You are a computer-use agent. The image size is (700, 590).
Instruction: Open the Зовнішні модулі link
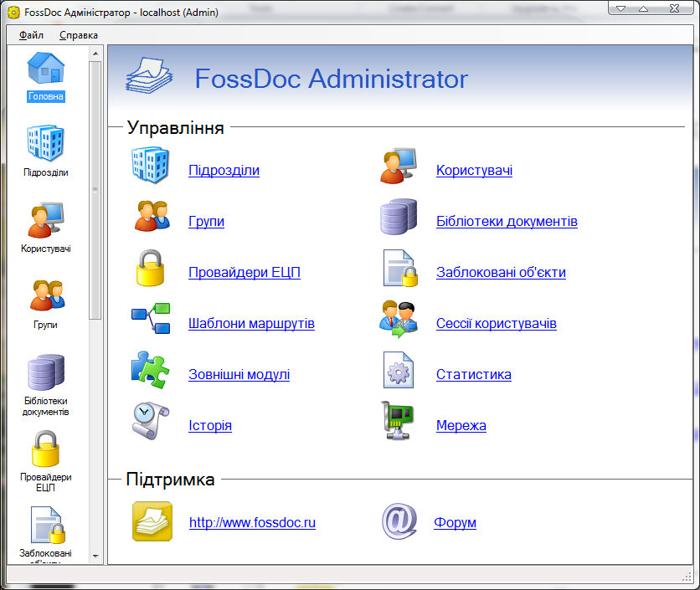tap(239, 374)
